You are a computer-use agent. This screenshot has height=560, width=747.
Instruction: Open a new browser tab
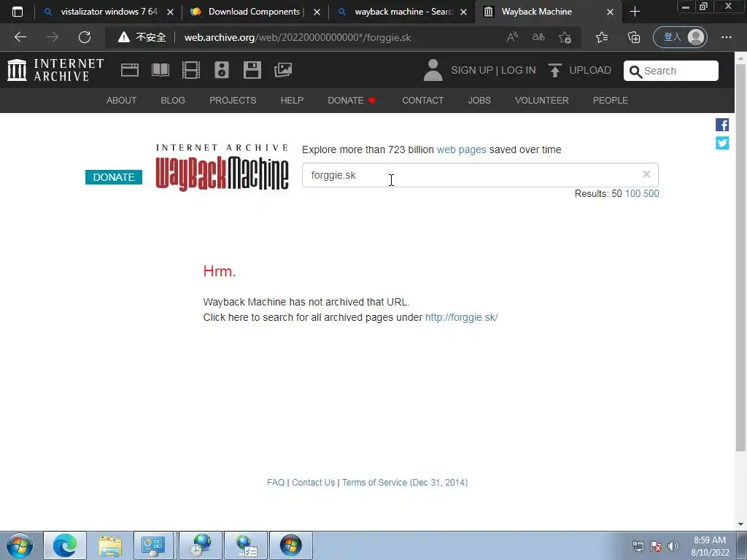(x=635, y=12)
